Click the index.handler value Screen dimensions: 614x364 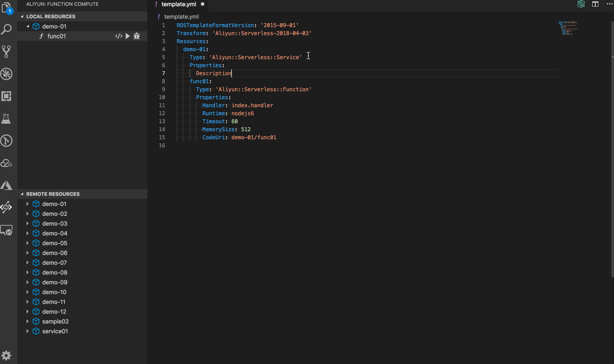tap(252, 105)
